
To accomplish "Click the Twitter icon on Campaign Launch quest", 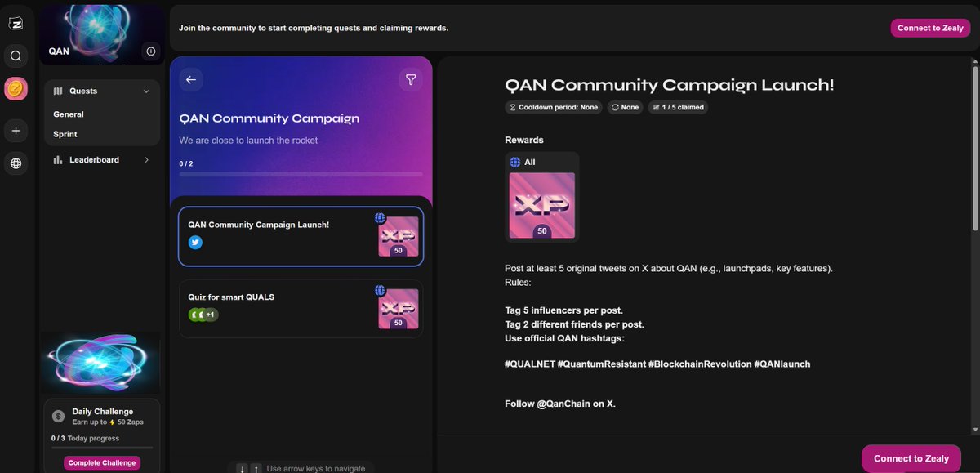I will (x=195, y=243).
